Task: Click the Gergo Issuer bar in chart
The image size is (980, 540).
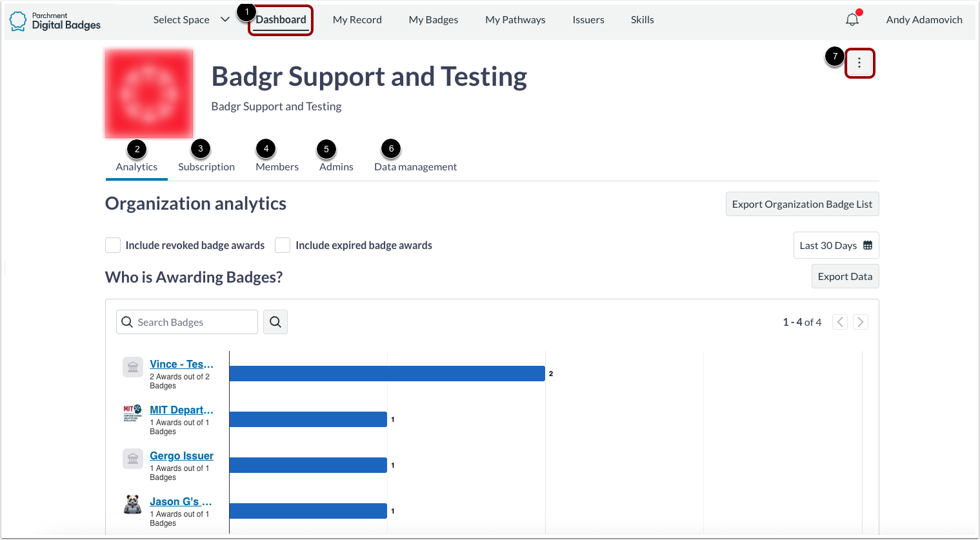Action: pos(308,465)
